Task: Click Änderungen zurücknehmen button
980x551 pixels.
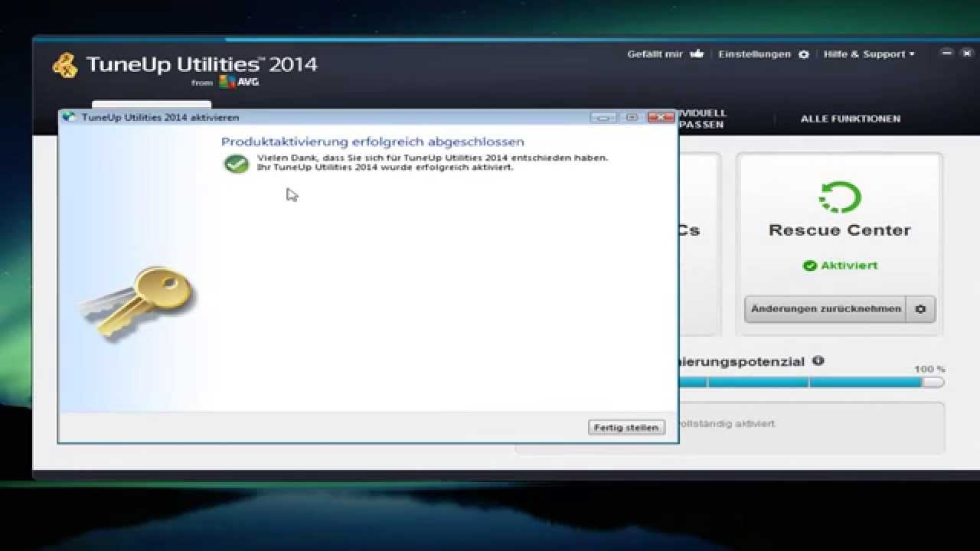Action: [x=825, y=309]
